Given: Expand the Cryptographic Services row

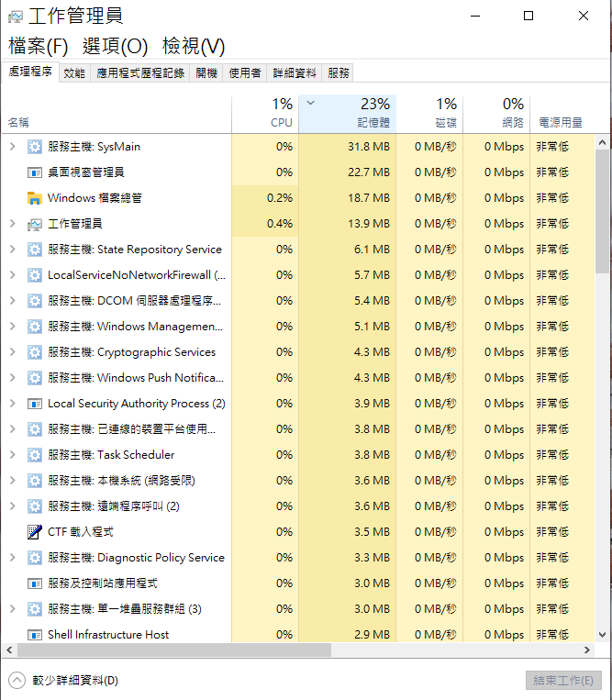Looking at the screenshot, I should 13,352.
